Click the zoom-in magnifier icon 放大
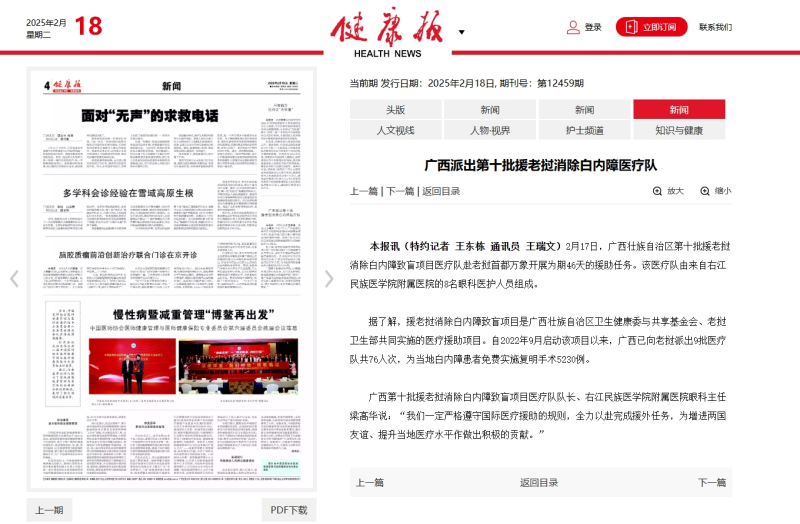Screen dimensions: 800x524 pos(657,191)
